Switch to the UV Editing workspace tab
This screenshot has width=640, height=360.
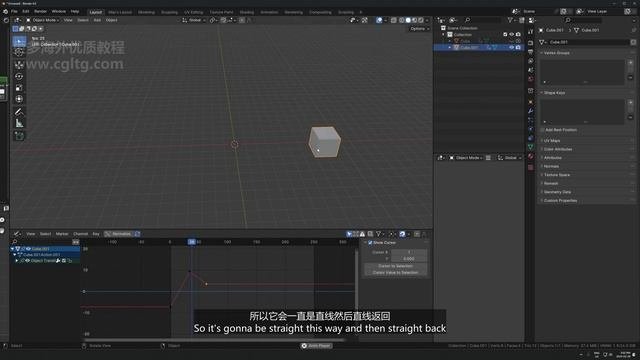point(193,12)
